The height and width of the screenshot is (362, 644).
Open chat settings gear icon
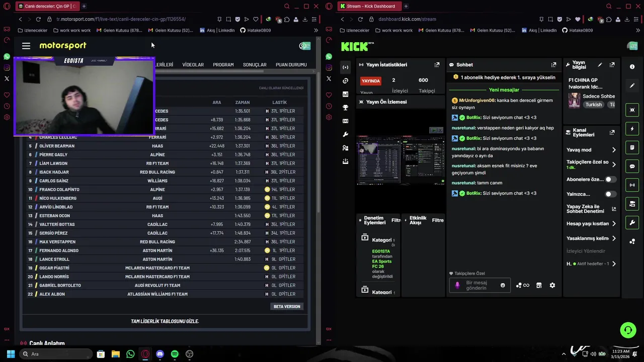[552, 286]
